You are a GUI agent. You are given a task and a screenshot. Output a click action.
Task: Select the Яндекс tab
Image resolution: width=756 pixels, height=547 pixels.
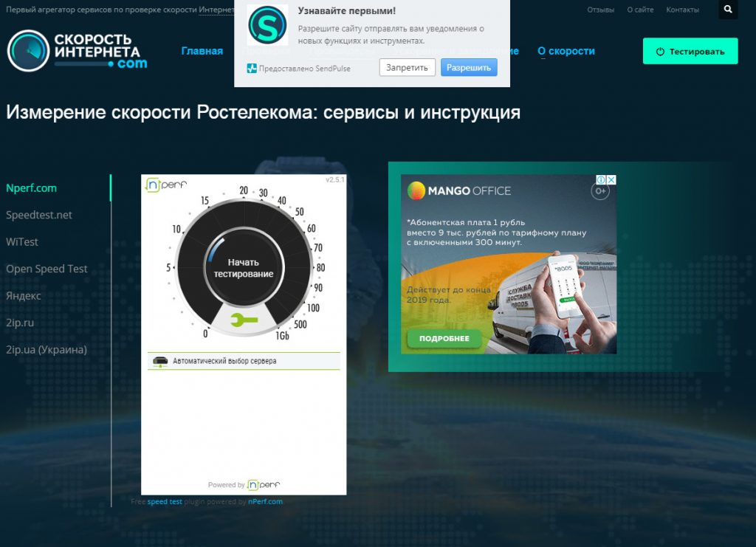coord(24,296)
